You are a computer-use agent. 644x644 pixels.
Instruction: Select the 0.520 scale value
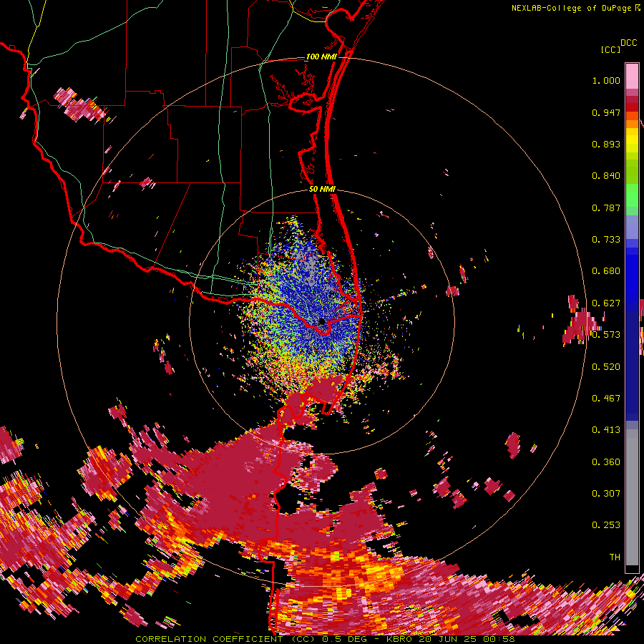tap(606, 367)
